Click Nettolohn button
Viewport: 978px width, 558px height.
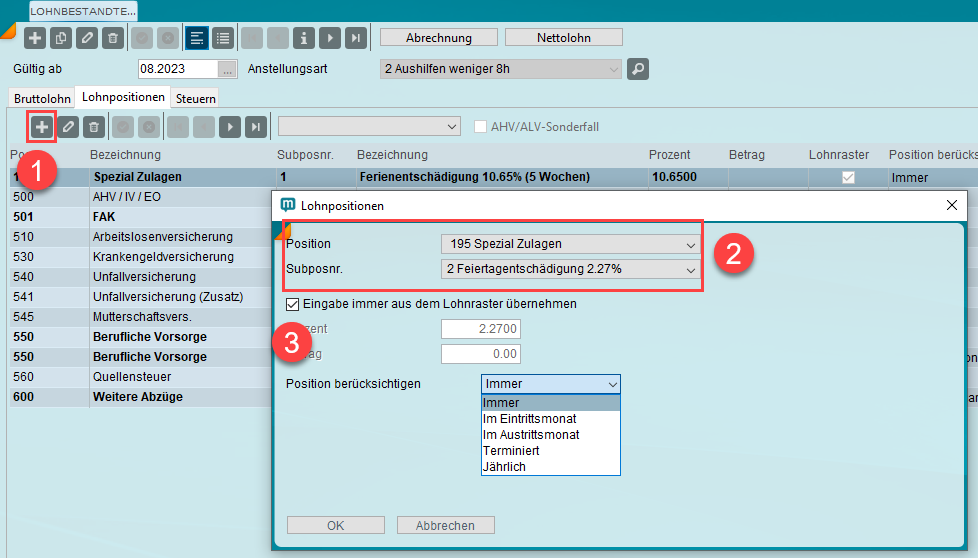(564, 37)
